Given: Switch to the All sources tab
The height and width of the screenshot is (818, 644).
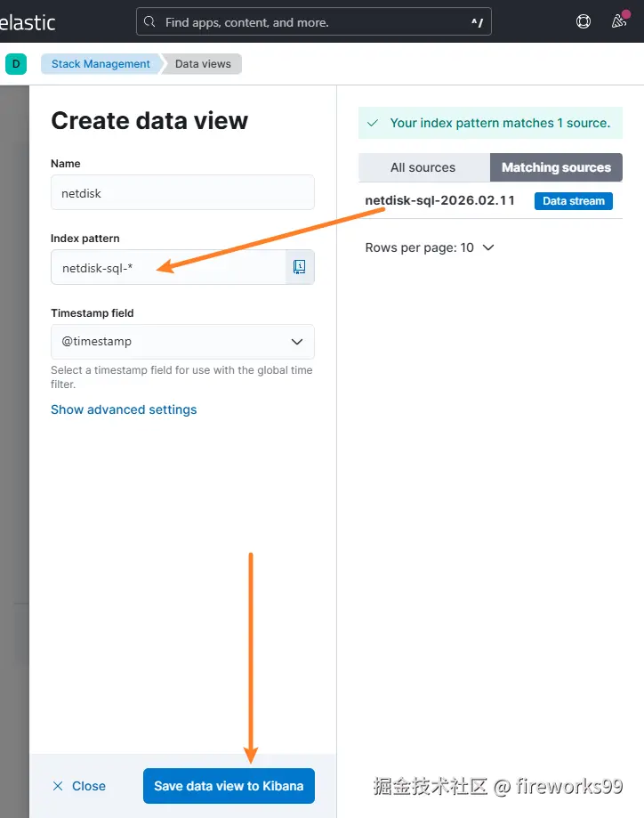Looking at the screenshot, I should coord(423,167).
